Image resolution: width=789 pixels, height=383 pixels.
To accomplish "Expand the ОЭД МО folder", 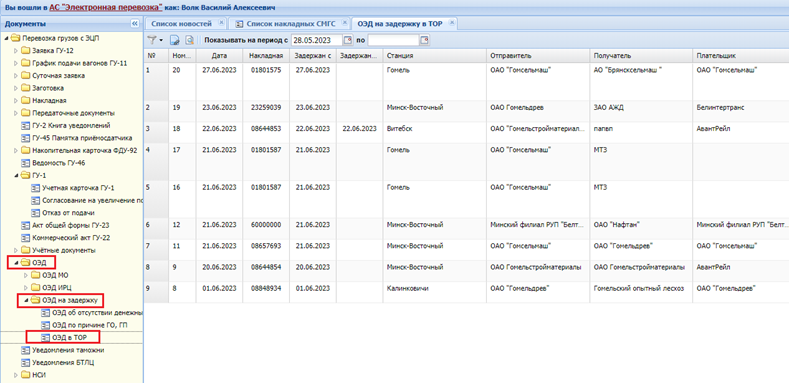I will [x=27, y=275].
